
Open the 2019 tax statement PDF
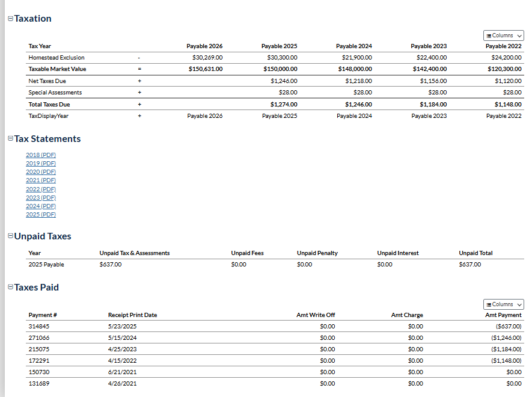pyautogui.click(x=41, y=163)
